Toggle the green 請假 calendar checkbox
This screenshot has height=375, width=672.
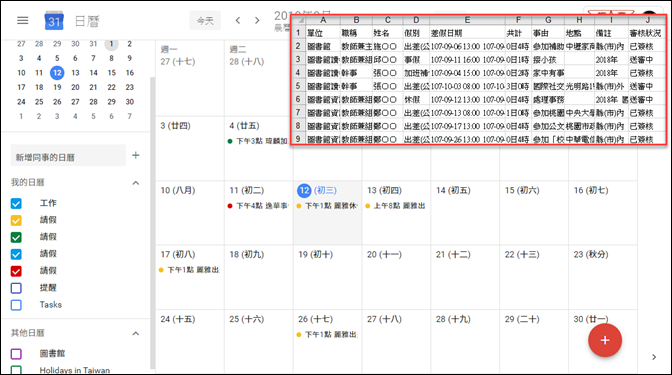coord(16,237)
